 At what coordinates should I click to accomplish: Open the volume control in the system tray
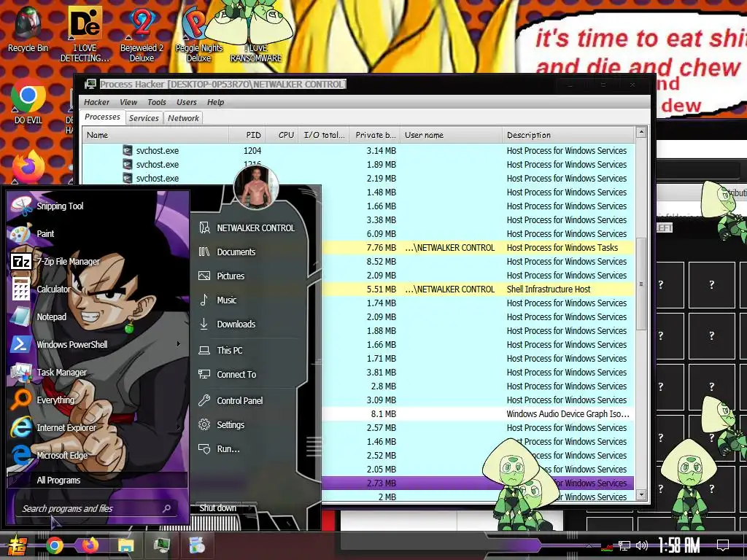click(x=642, y=545)
